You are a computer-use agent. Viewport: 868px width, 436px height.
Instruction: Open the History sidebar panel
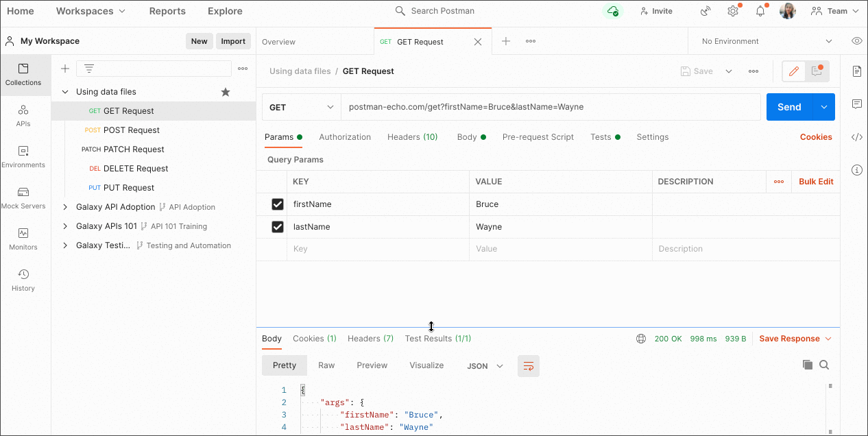(23, 280)
